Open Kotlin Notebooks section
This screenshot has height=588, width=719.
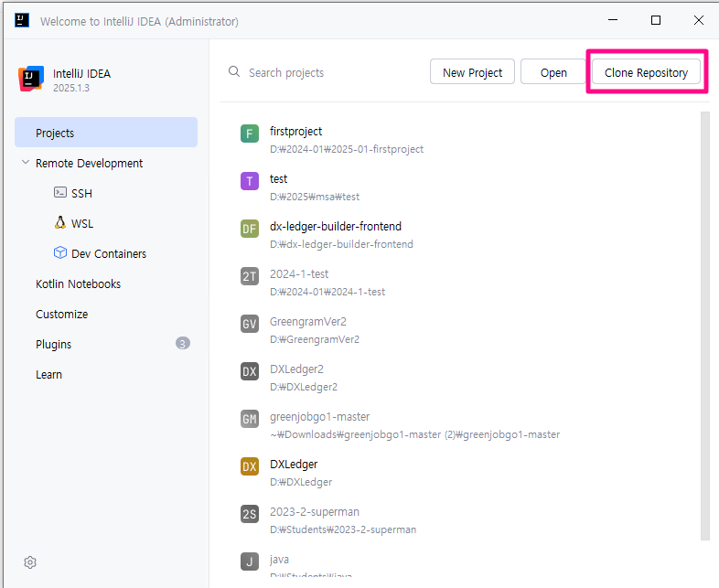[78, 284]
